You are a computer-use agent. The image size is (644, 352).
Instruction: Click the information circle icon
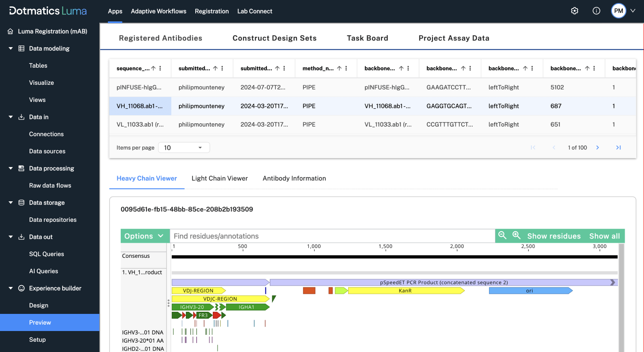click(x=596, y=11)
